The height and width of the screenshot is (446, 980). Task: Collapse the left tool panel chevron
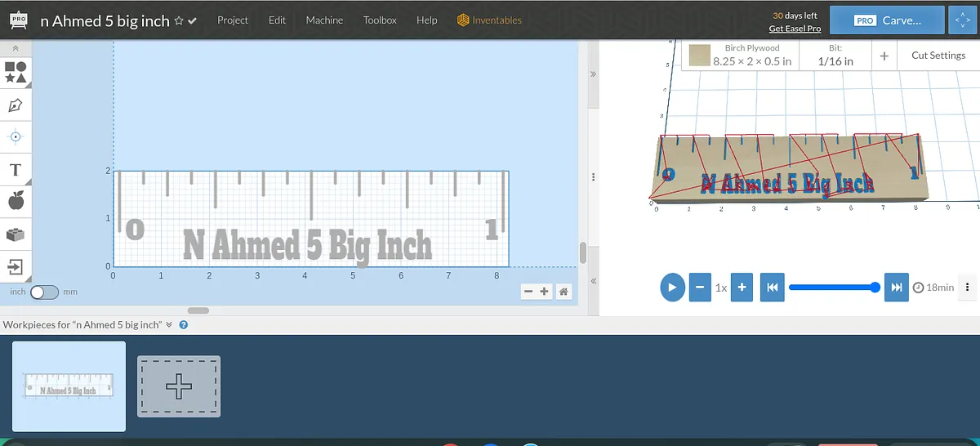tap(16, 49)
